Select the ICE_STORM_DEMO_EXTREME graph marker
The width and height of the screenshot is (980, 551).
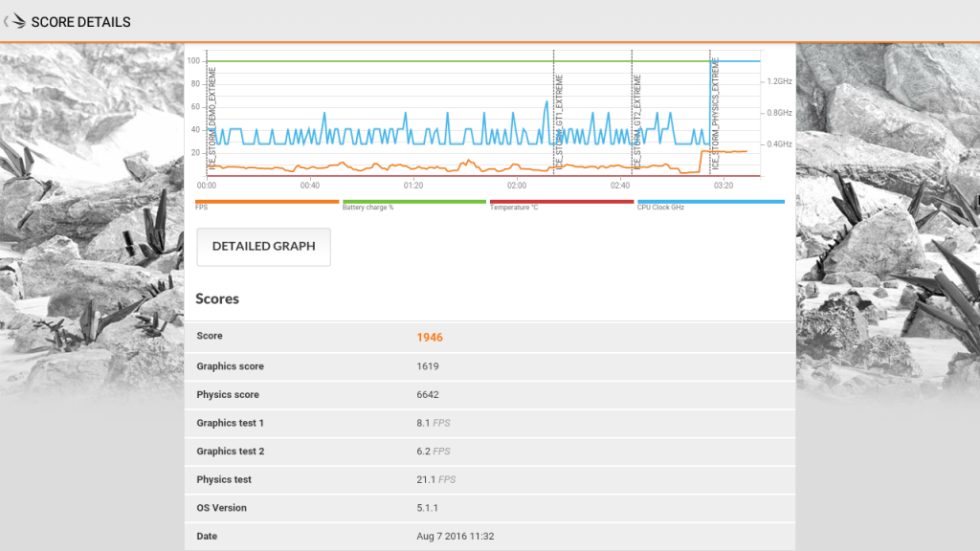pos(212,119)
